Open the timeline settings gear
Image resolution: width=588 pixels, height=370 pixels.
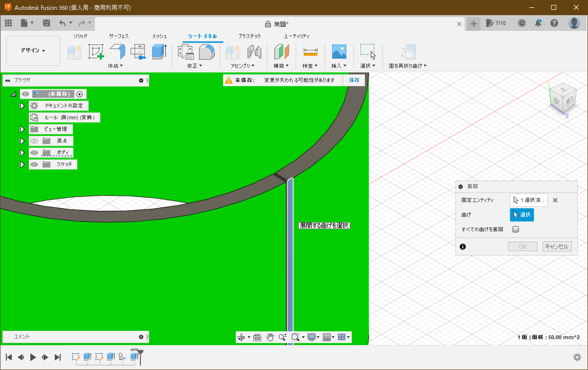(577, 357)
